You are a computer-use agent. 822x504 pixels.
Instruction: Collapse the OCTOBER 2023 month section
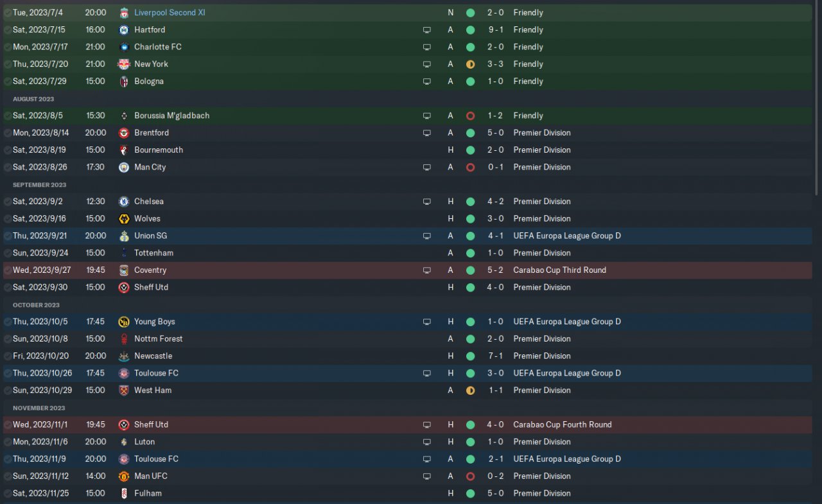tap(36, 305)
